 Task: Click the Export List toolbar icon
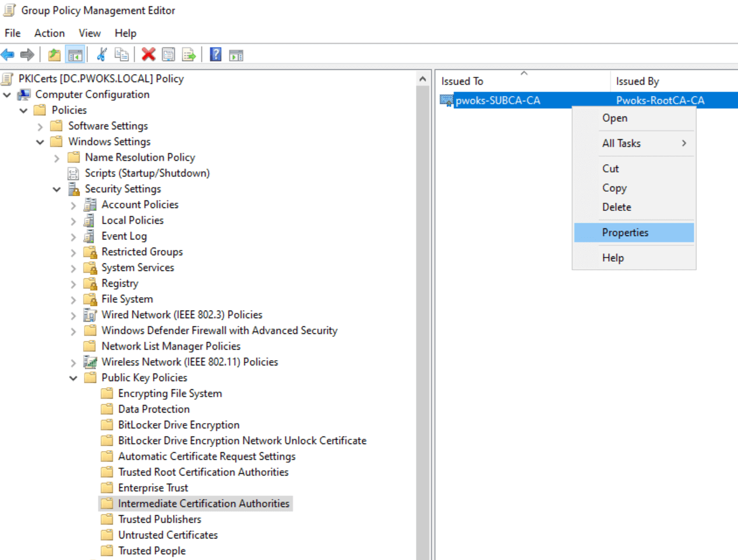tap(189, 55)
